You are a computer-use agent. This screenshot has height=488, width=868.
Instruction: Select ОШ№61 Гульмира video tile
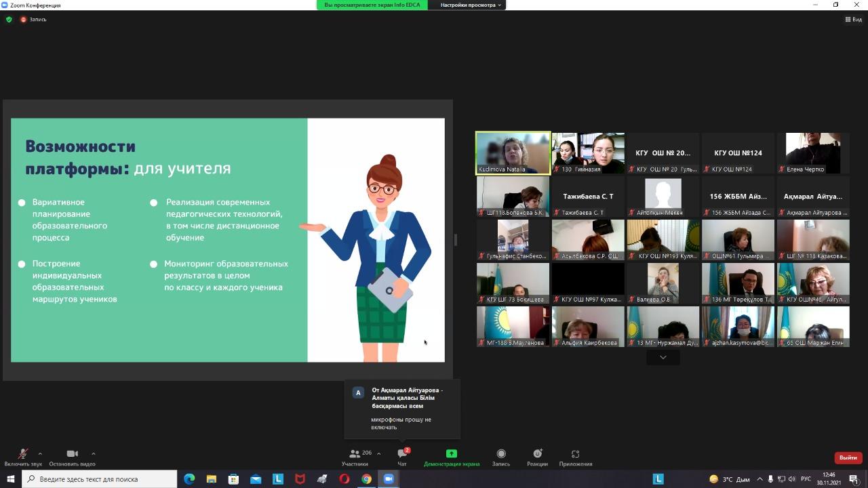(x=738, y=240)
